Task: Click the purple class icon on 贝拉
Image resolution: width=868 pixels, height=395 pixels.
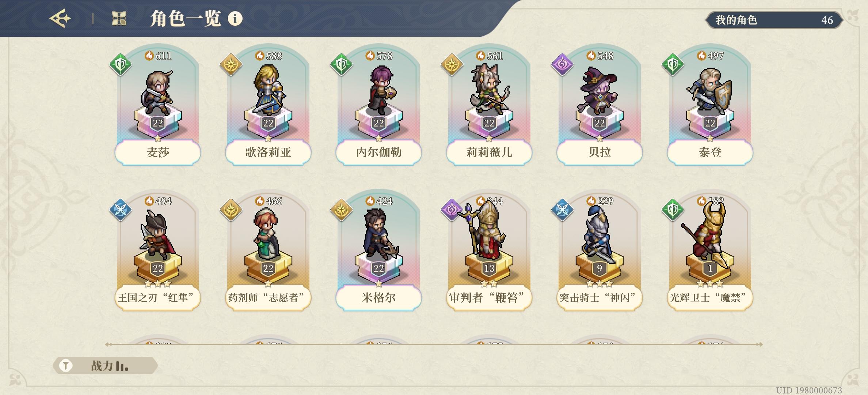Action: [x=562, y=65]
